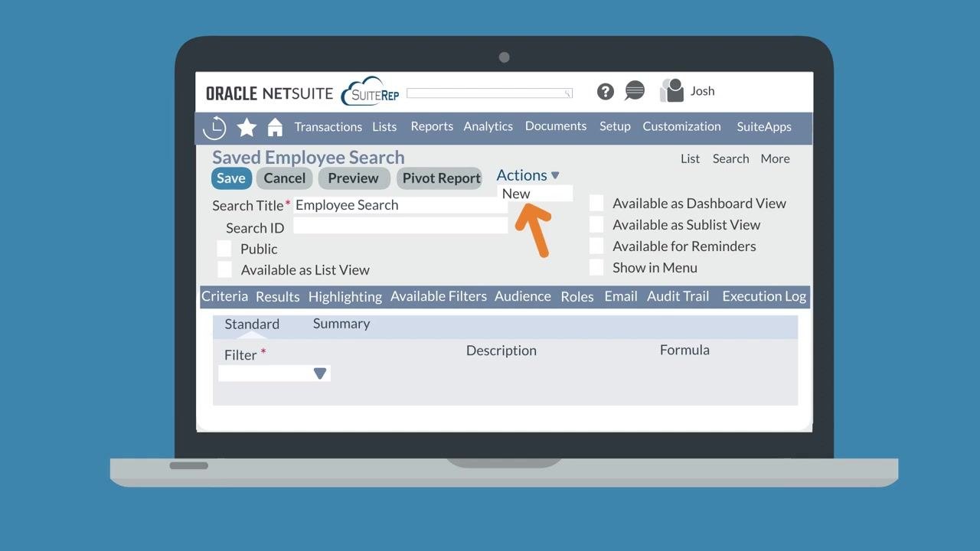
Task: Click the Josh username text
Action: click(702, 90)
